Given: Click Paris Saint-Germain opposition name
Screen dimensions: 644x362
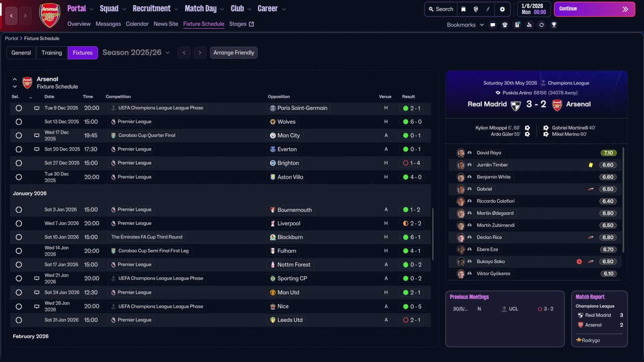Looking at the screenshot, I should [x=302, y=108].
